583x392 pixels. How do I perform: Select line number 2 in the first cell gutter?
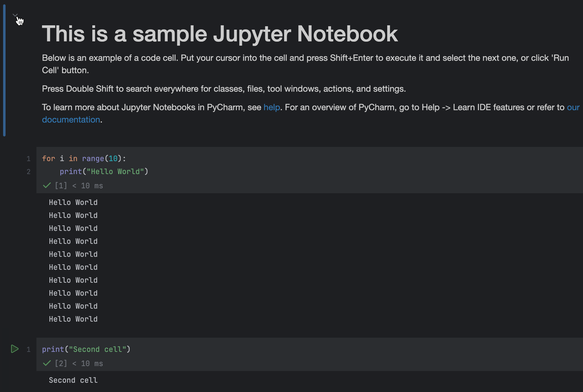pyautogui.click(x=29, y=172)
